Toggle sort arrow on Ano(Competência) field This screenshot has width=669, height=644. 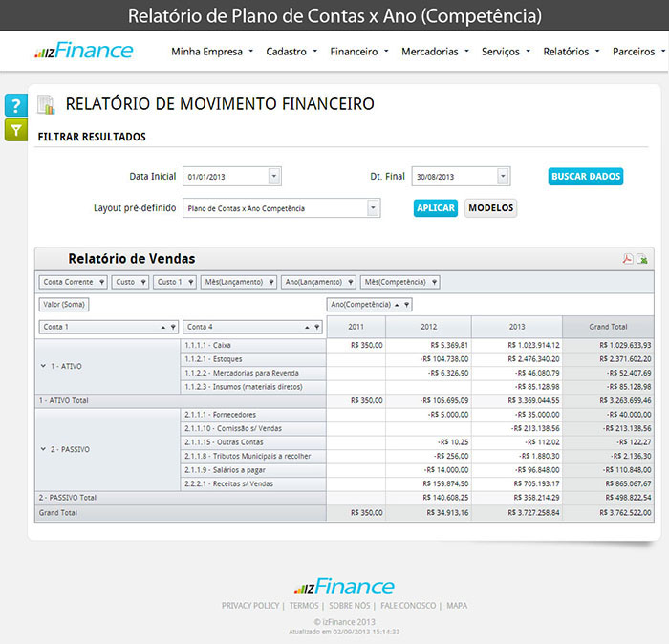click(x=397, y=305)
